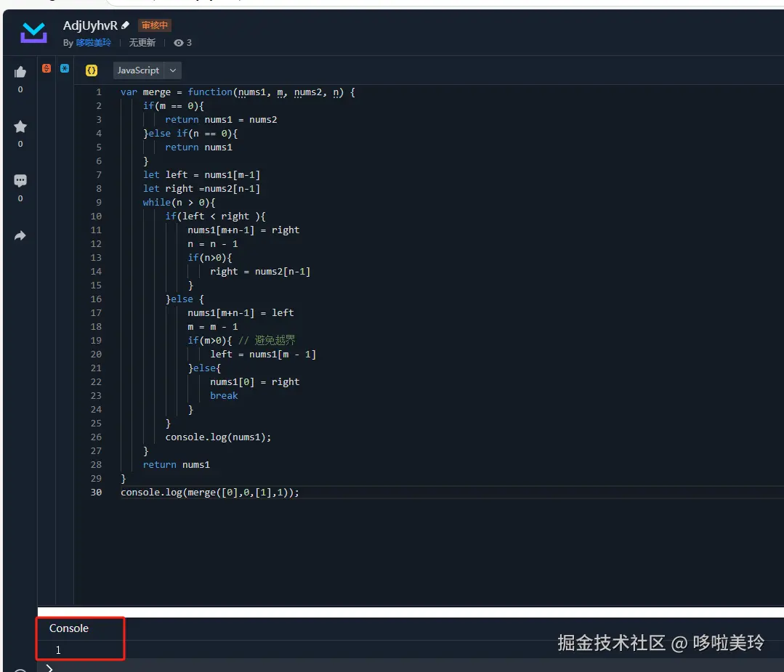Click the JavaScript language selector label
The height and width of the screenshot is (672, 784).
coord(138,70)
